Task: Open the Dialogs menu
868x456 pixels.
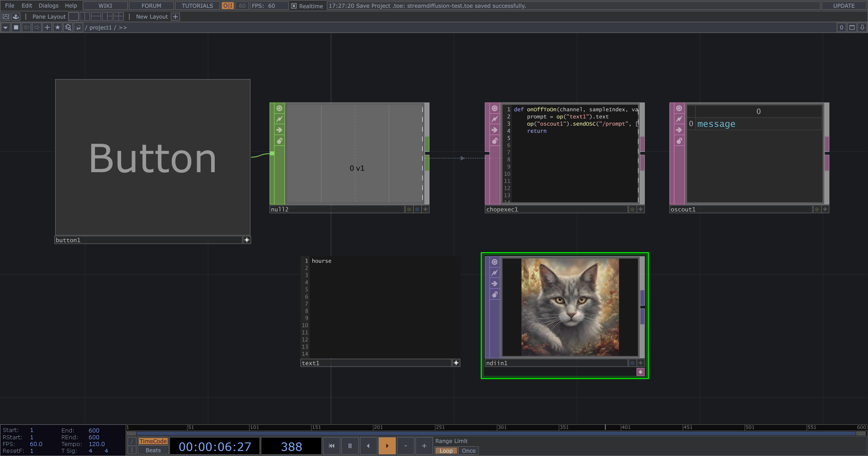Action: point(48,6)
